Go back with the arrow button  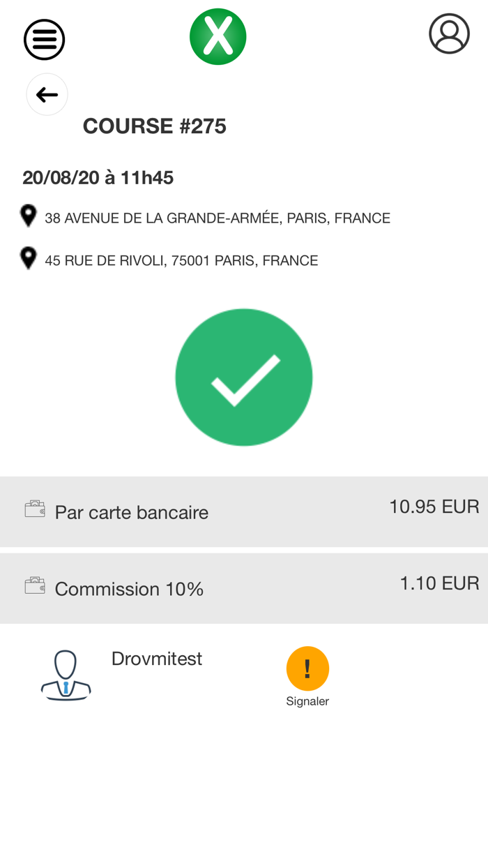[x=47, y=94]
